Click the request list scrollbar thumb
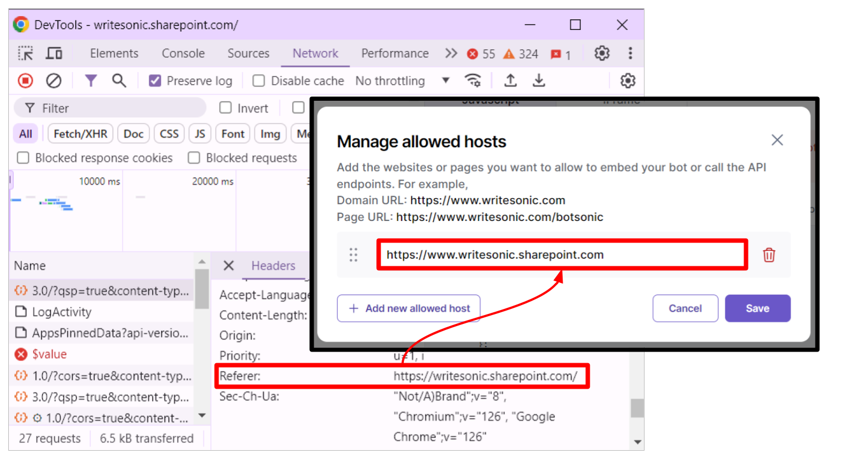 [x=202, y=289]
